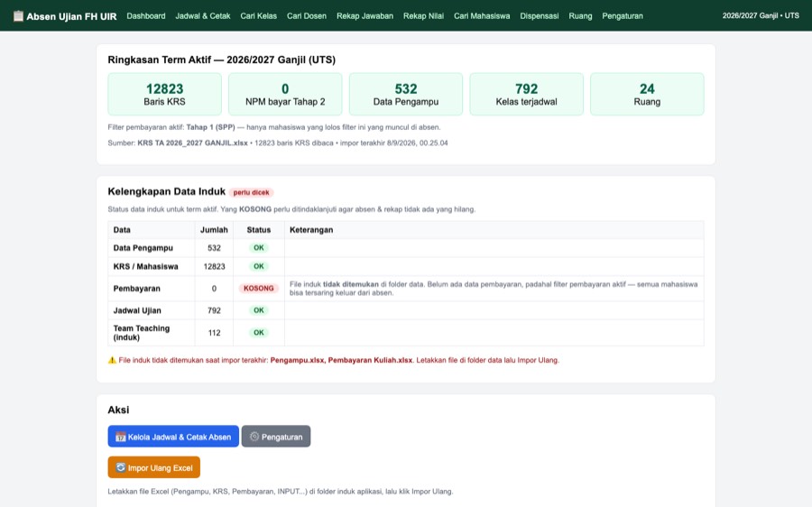Click 'Pengampu.xlsx, Pembayaran Kuliah.xlsx' missing files text

point(341,360)
